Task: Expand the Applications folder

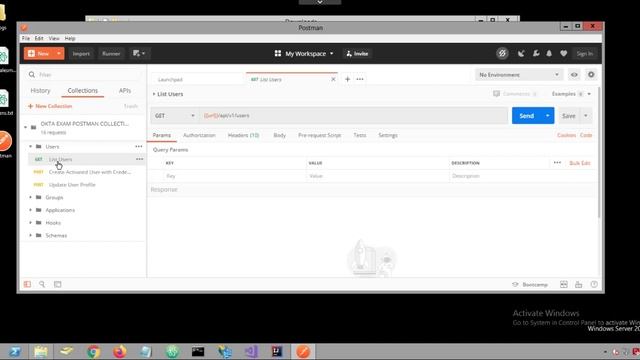Action: (x=31, y=210)
